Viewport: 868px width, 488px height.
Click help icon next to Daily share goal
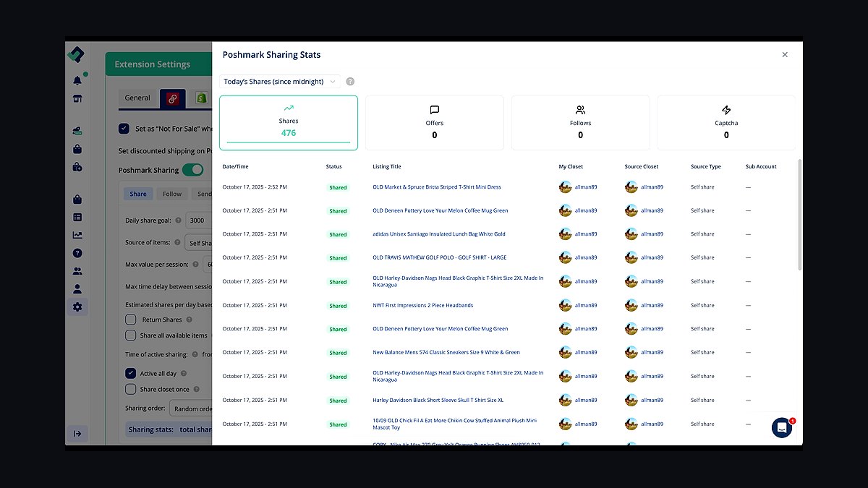click(x=178, y=221)
